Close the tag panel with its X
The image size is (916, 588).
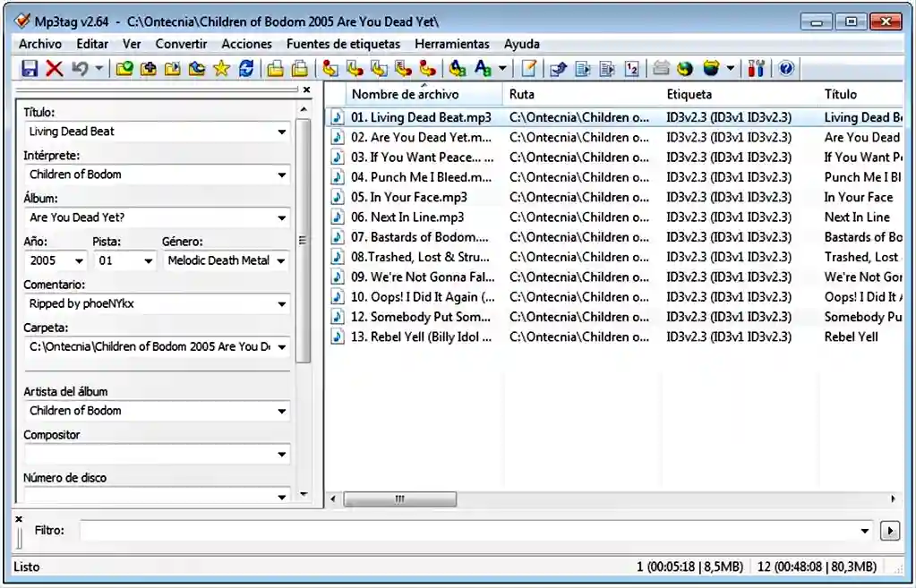click(307, 89)
